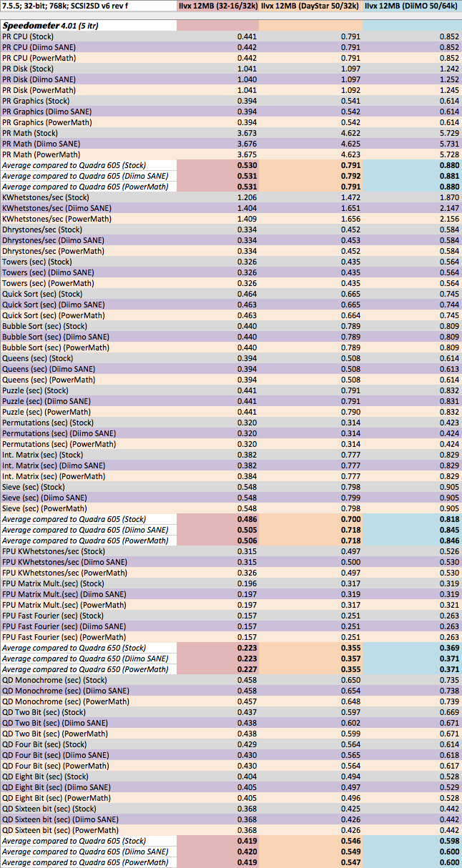Select the 'QD Eight Bit (sec) (Stock)' row label
This screenshot has height=868, width=462.
44,776
